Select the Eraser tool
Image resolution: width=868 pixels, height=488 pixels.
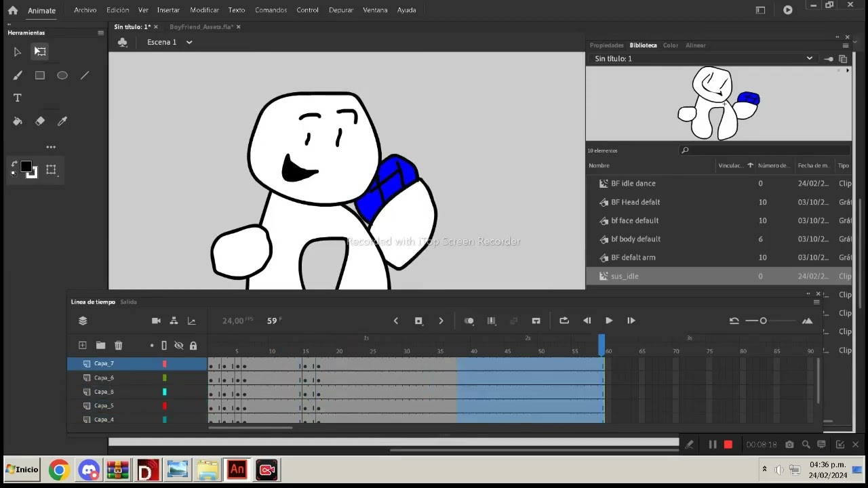[x=40, y=121]
